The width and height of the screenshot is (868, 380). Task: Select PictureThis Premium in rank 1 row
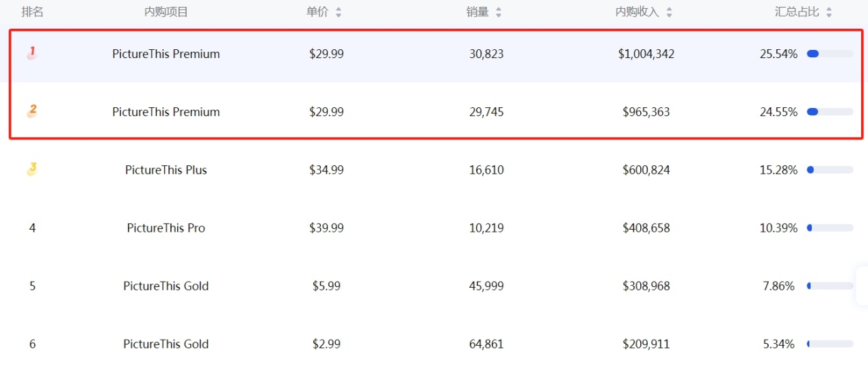[166, 54]
